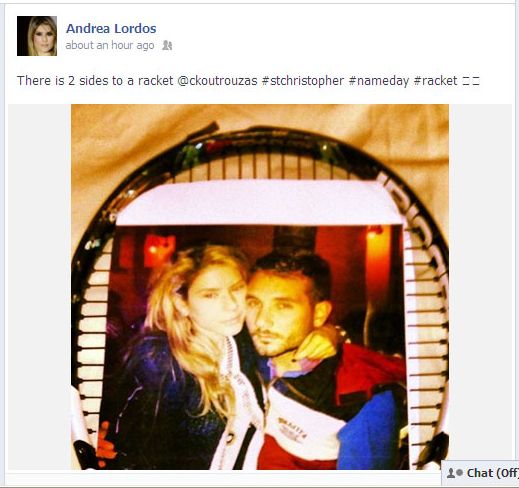Screen dimensions: 519x488
Task: Visit the @ckoutrouzas mention
Action: 217,81
